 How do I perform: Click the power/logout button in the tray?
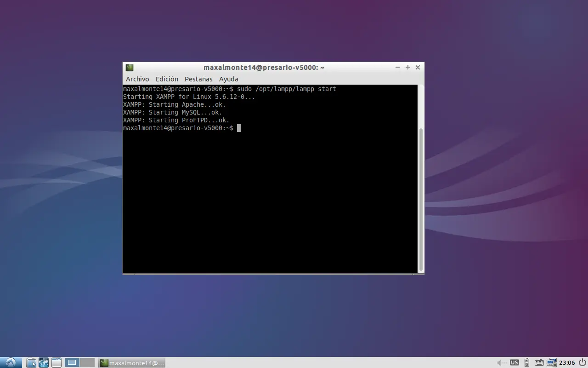coord(582,362)
